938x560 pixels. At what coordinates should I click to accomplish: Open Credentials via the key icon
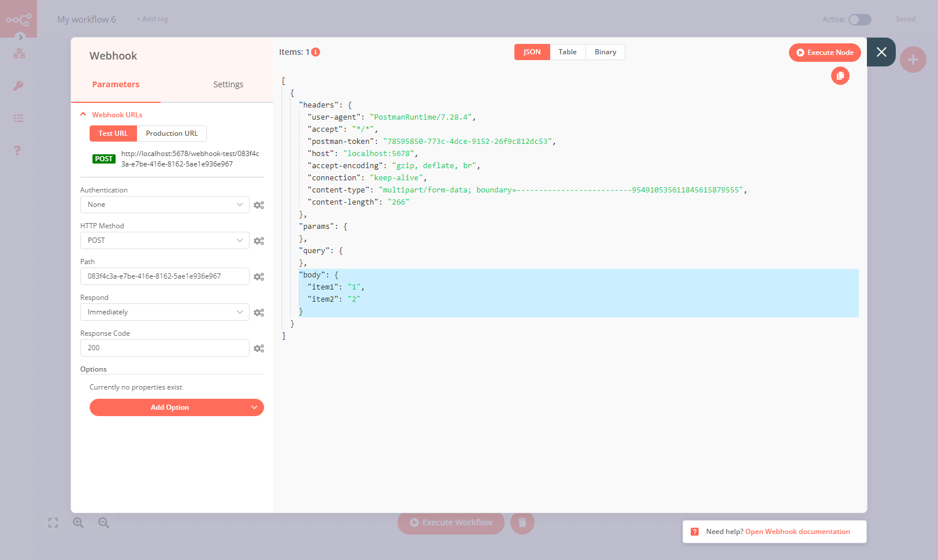18,86
